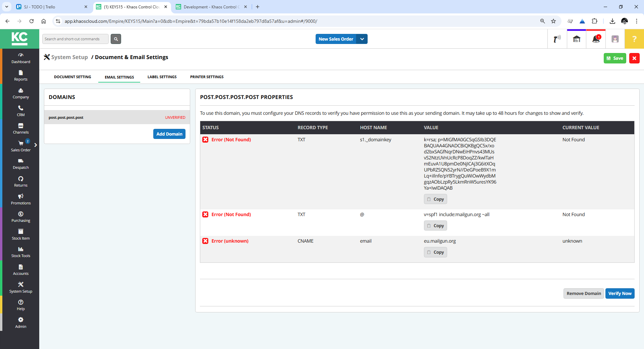Switch to Document Setting tab
Viewport: 644px width, 349px height.
point(72,77)
